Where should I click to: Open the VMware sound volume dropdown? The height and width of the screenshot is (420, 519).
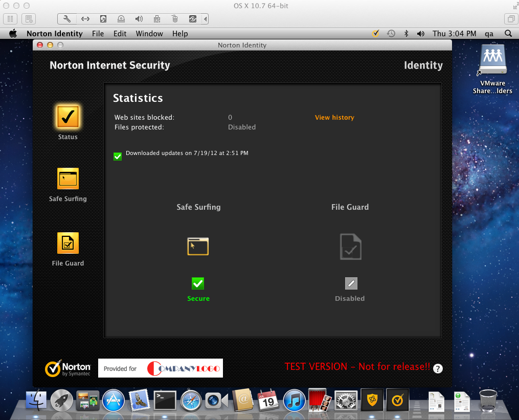pos(139,19)
